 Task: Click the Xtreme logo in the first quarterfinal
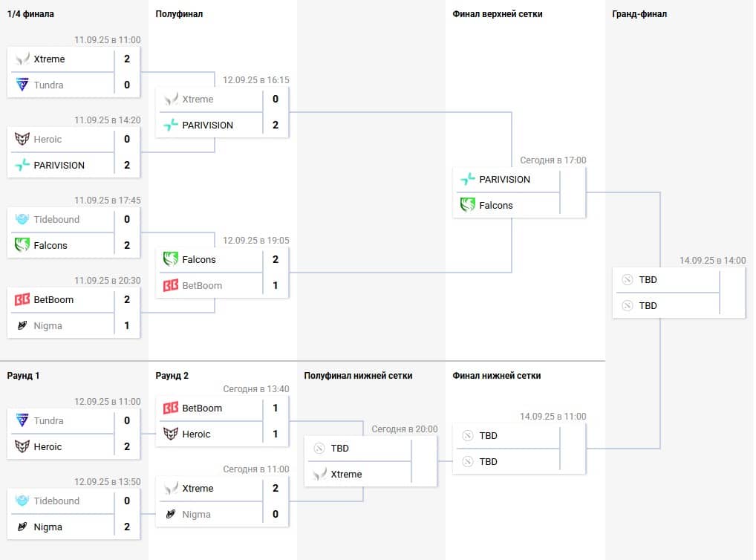pos(22,59)
